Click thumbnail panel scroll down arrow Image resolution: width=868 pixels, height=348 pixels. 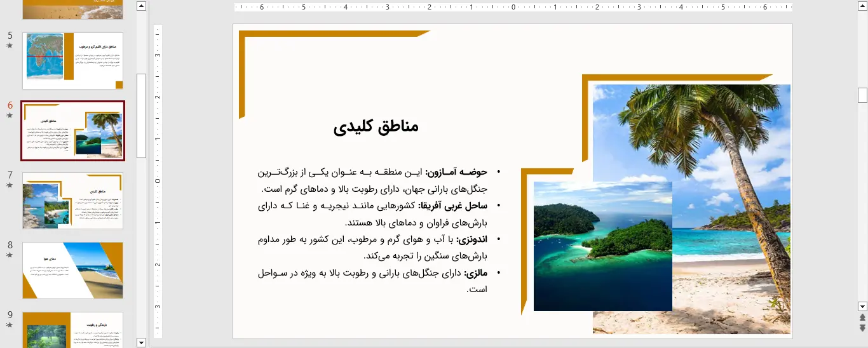141,342
